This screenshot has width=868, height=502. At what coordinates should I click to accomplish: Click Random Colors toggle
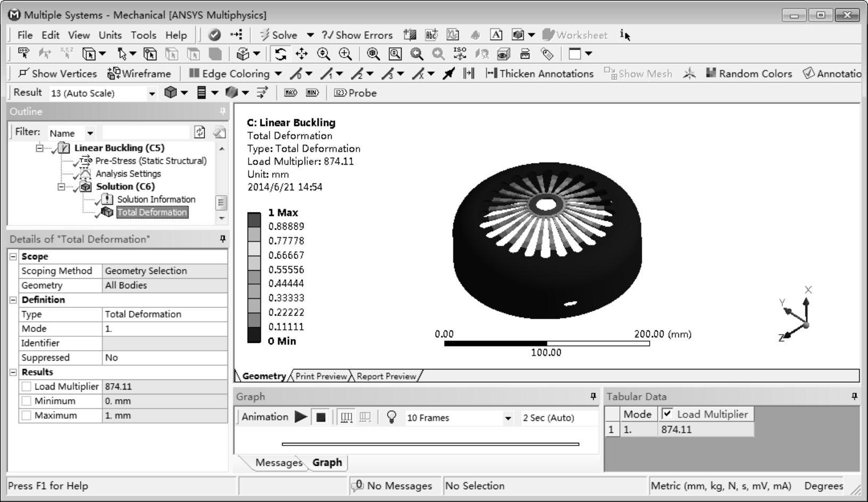tap(749, 74)
